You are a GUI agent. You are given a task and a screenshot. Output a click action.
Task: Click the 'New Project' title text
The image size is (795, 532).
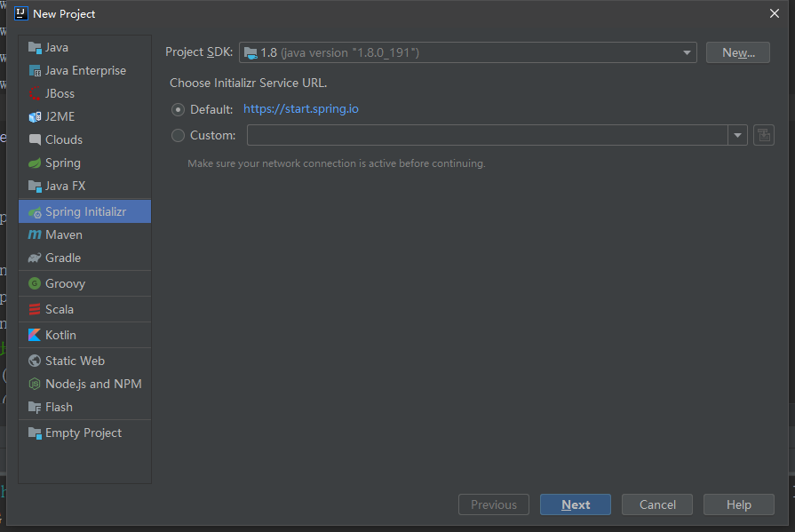pyautogui.click(x=64, y=13)
